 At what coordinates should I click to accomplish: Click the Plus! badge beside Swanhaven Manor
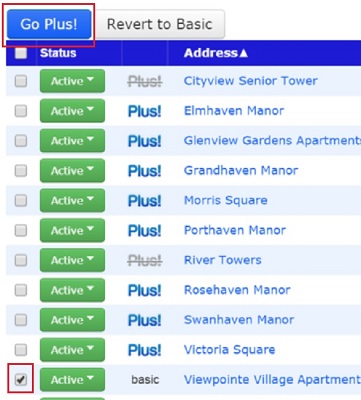pyautogui.click(x=145, y=320)
